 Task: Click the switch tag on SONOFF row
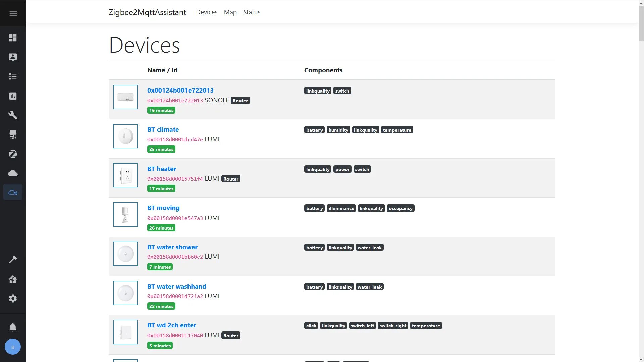point(342,91)
